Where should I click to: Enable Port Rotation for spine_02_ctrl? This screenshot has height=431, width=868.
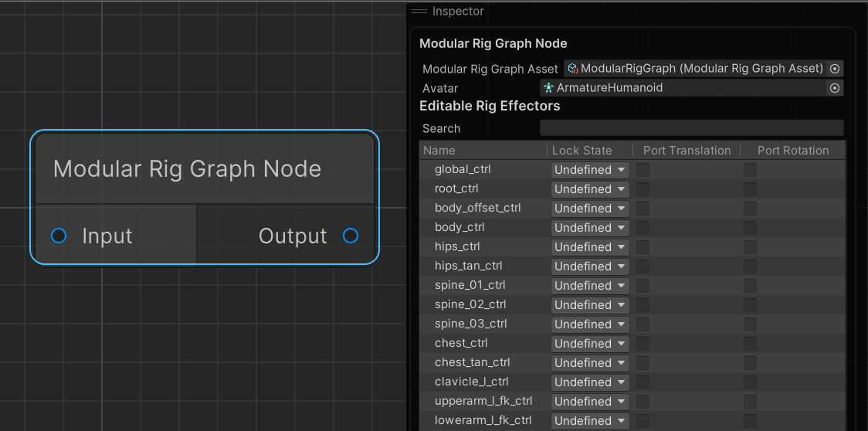[x=750, y=304]
